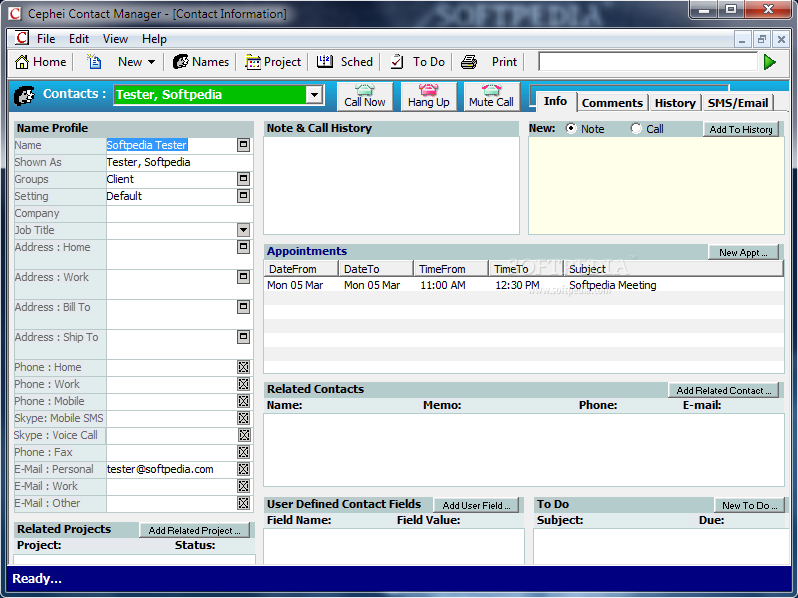Click the Cephei logo in menu bar
The height and width of the screenshot is (598, 798).
click(x=22, y=39)
